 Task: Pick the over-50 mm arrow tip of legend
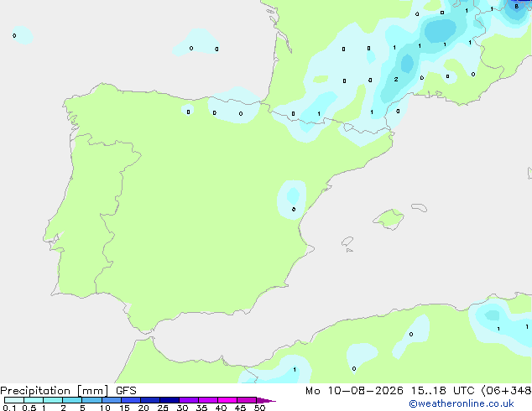(x=266, y=400)
